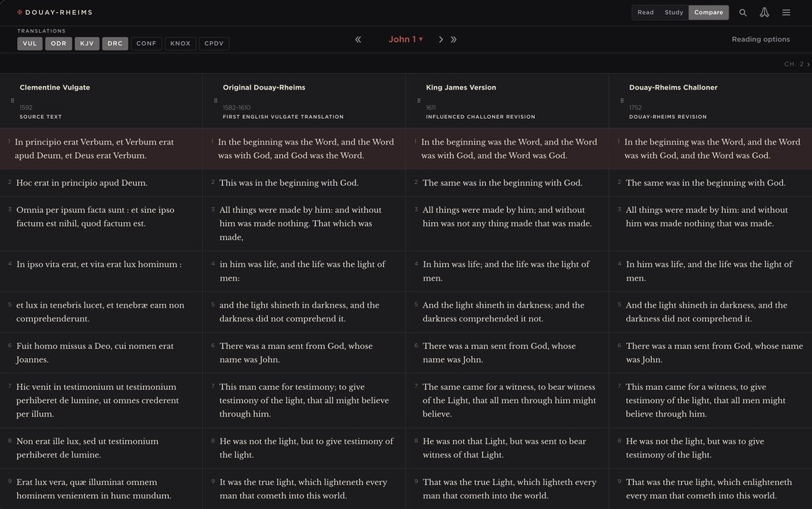Enable the KNOX translation
This screenshot has height=509, width=812.
[x=180, y=43]
